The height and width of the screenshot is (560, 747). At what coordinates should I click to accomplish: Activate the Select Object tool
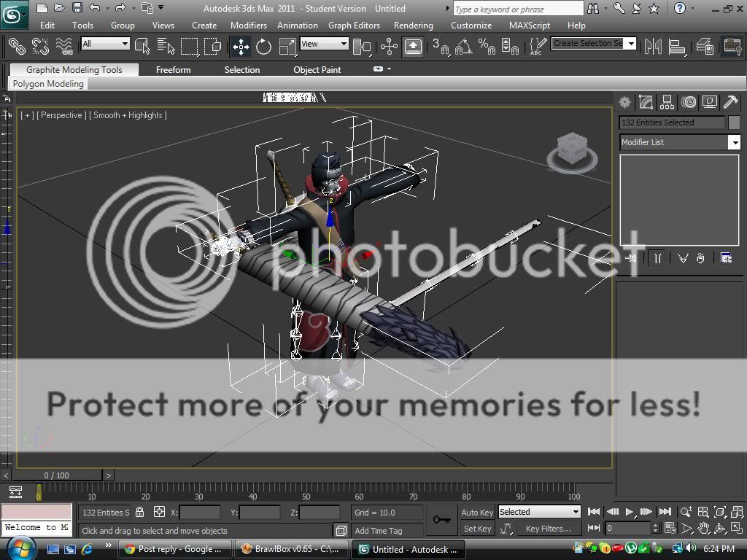pyautogui.click(x=142, y=46)
